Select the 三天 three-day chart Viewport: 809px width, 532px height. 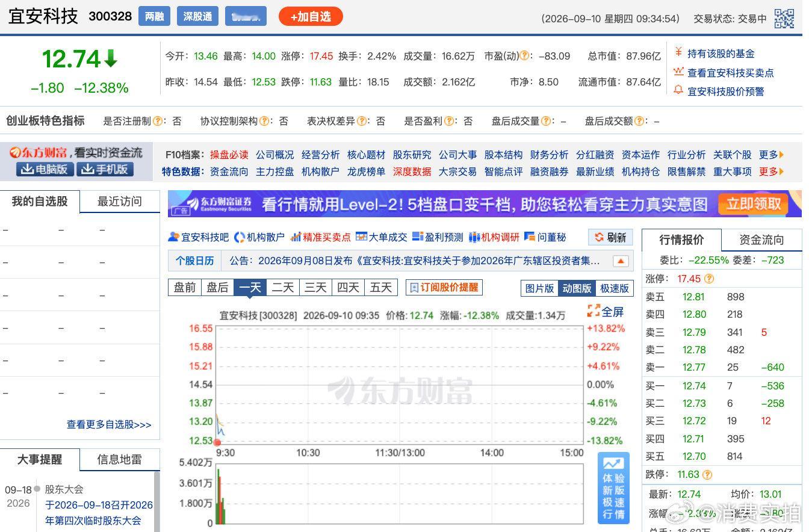click(315, 288)
